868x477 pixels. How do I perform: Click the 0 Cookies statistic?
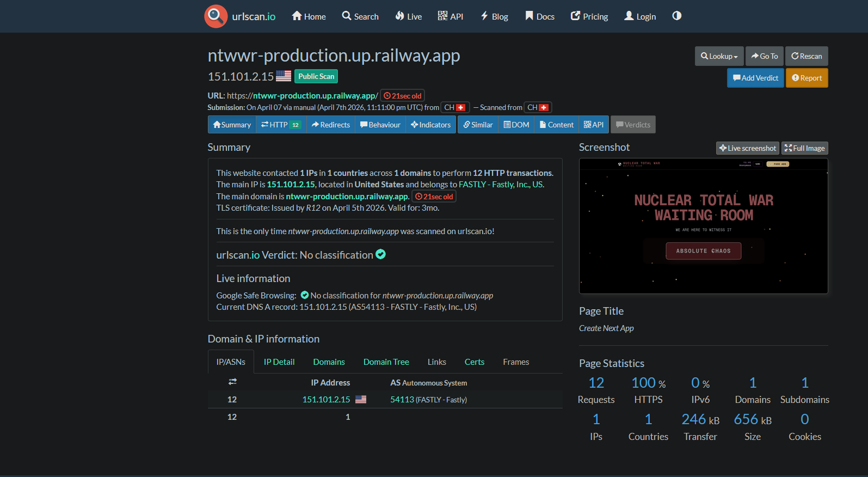click(x=805, y=427)
